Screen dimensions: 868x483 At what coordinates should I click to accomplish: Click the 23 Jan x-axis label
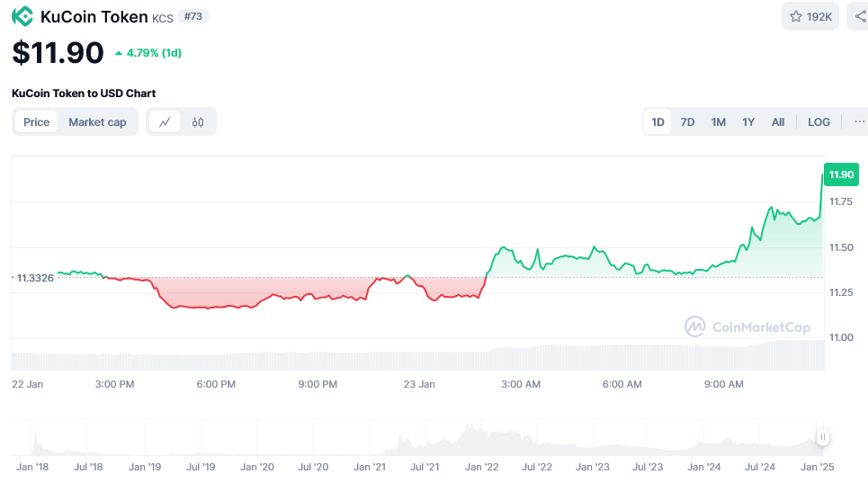click(419, 384)
